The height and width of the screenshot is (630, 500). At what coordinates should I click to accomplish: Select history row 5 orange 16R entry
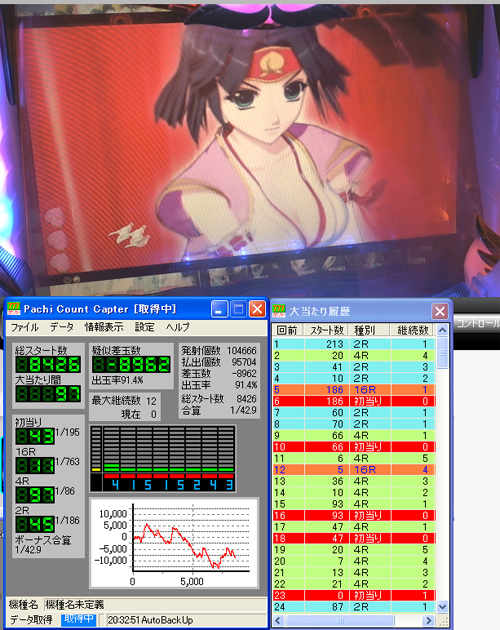pyautogui.click(x=354, y=390)
